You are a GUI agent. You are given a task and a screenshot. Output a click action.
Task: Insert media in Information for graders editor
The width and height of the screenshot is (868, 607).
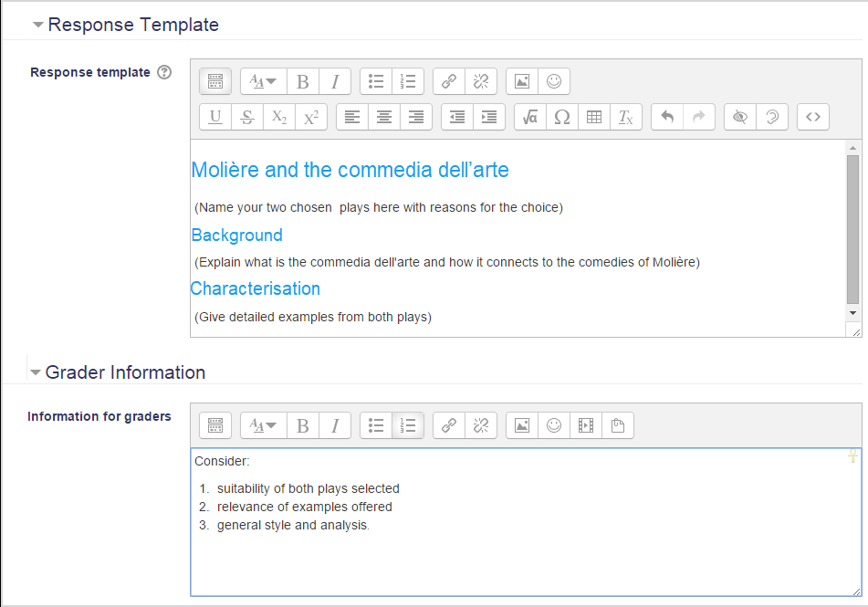pyautogui.click(x=586, y=425)
